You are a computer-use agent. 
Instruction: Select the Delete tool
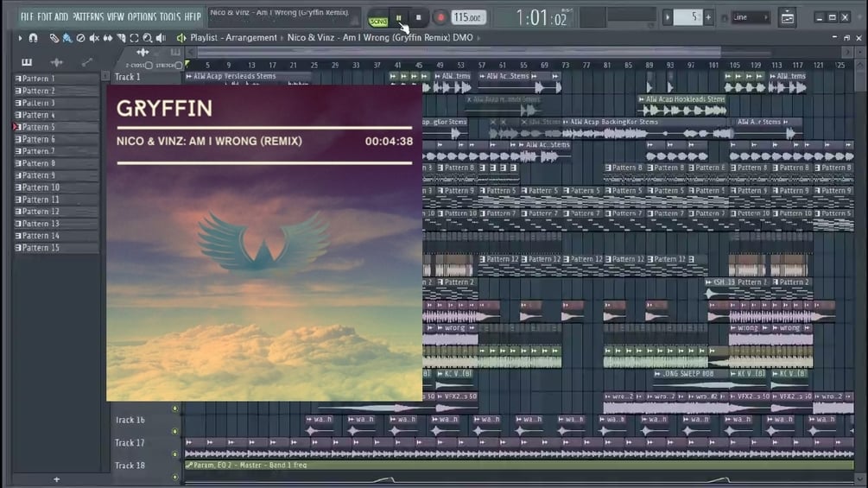[81, 38]
